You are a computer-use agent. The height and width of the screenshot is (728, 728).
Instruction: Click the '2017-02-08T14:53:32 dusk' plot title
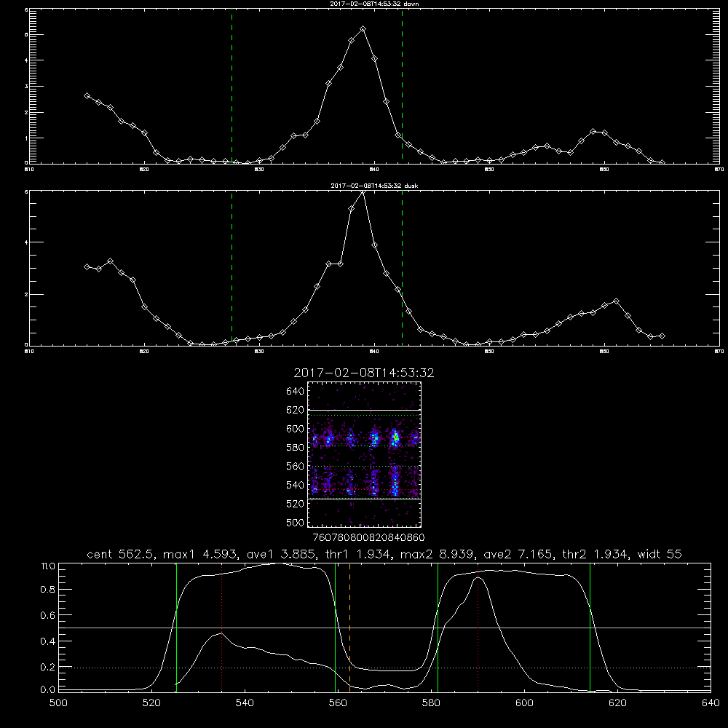click(x=374, y=186)
